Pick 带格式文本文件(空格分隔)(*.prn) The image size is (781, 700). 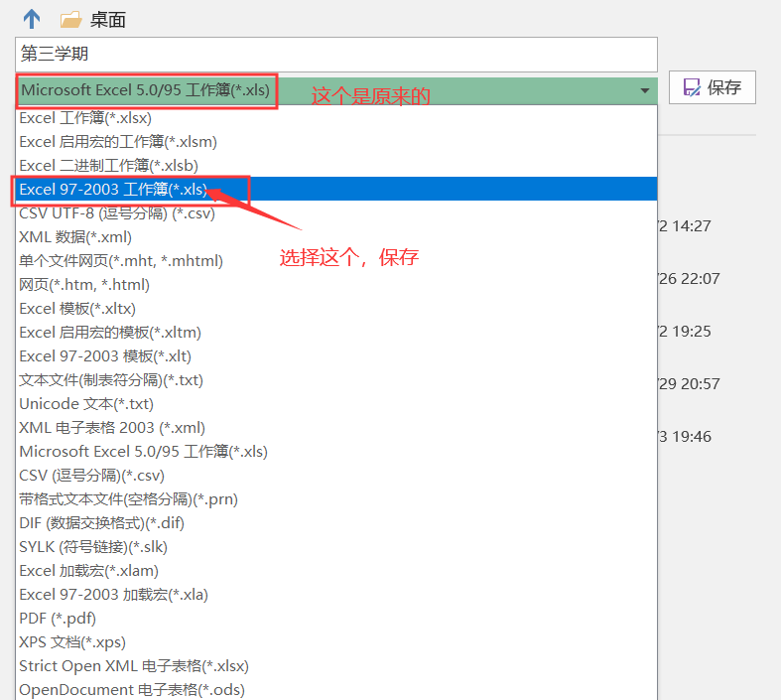pos(336,499)
